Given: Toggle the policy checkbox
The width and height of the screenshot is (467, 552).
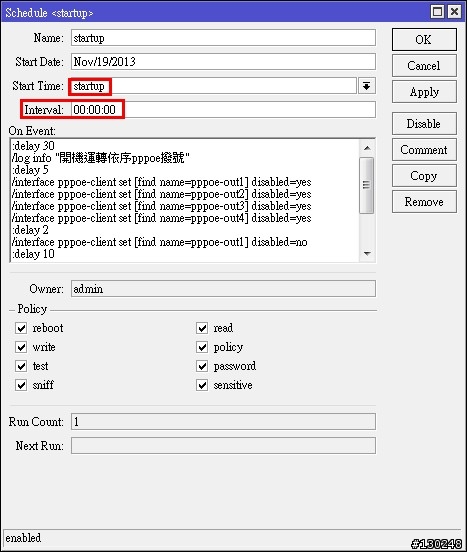Looking at the screenshot, I should pyautogui.click(x=202, y=347).
